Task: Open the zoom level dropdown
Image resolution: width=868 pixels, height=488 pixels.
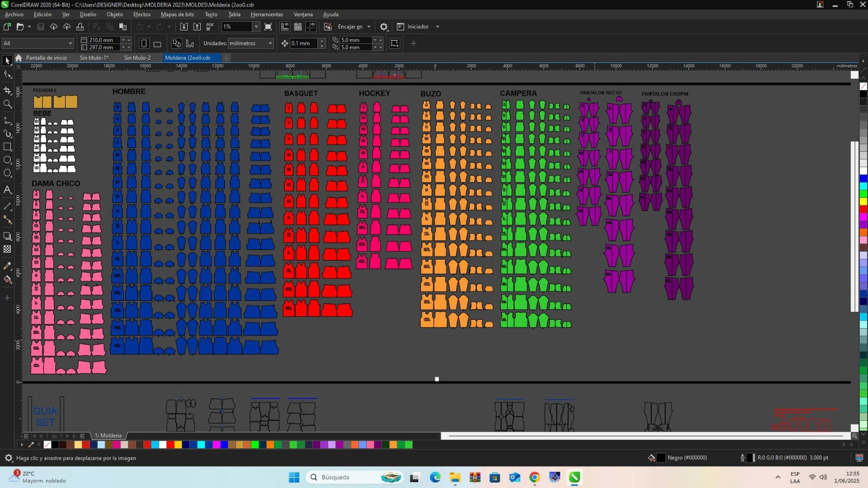Action: [256, 27]
